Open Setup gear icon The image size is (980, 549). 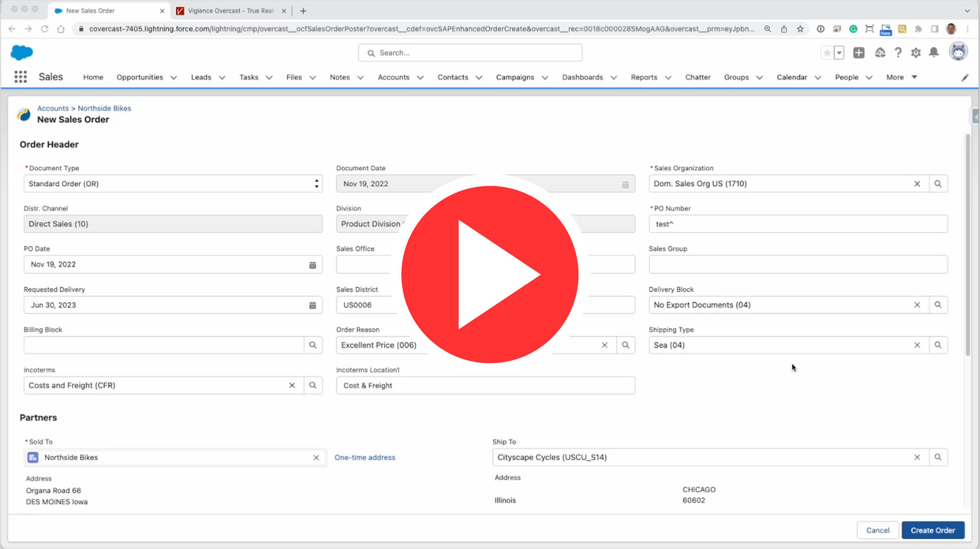(x=916, y=53)
